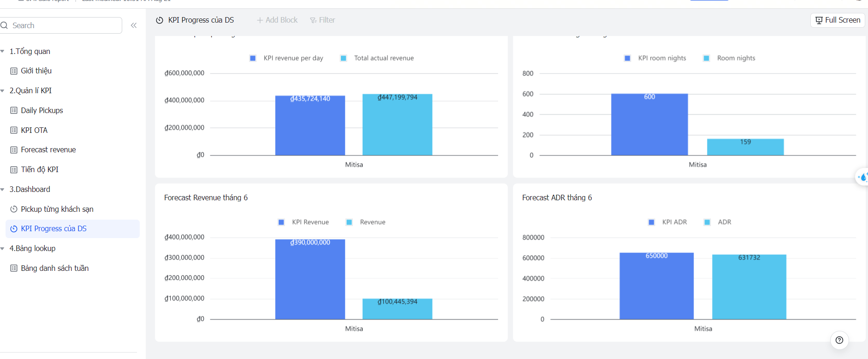Click the sidebar Search field
868x359 pixels.
61,25
